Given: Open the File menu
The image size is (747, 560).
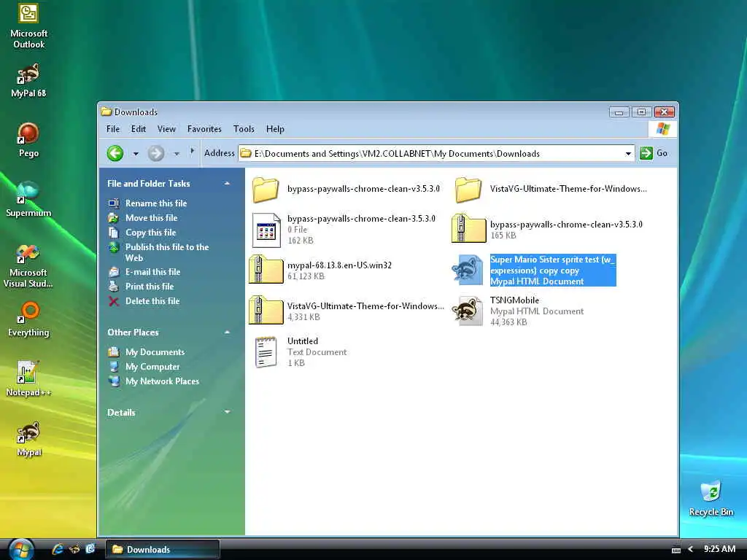Looking at the screenshot, I should pyautogui.click(x=113, y=129).
